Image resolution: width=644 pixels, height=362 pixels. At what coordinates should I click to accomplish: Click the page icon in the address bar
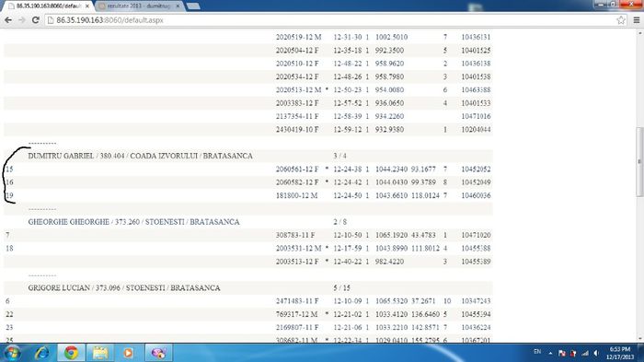51,20
